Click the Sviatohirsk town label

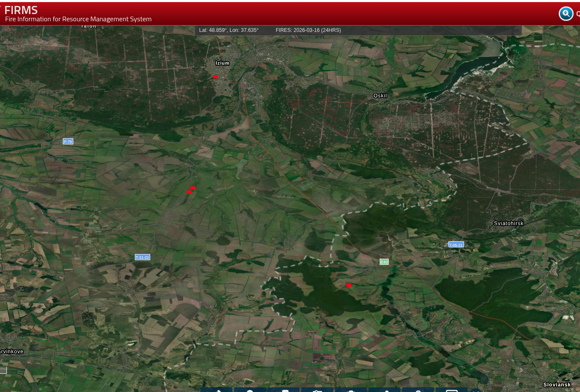coord(509,223)
